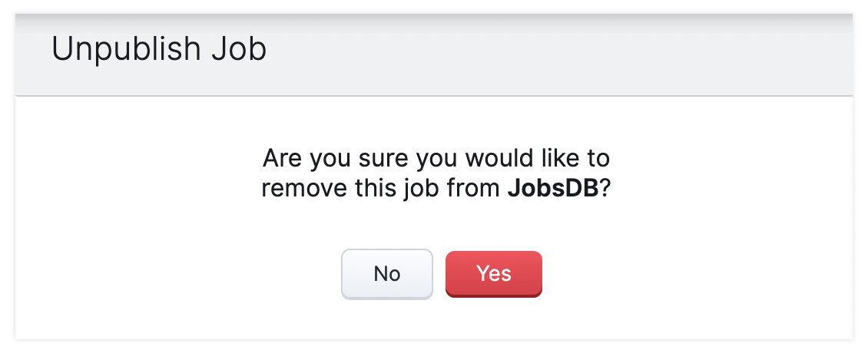The width and height of the screenshot is (868, 353).
Task: Click "Are you sure you would like to" line
Action: pyautogui.click(x=436, y=160)
